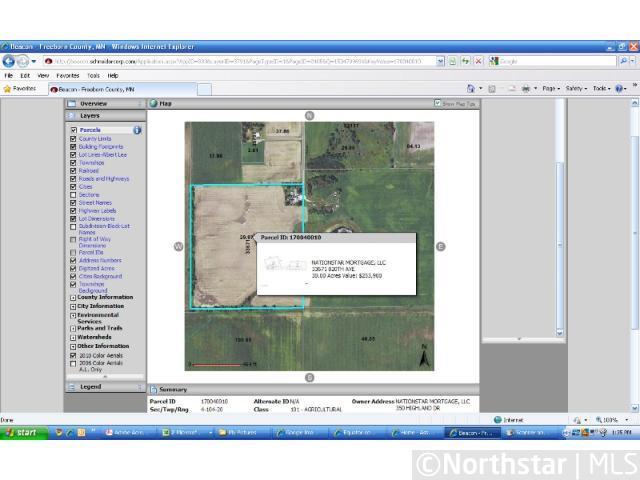This screenshot has height=480, width=640.
Task: Click the Windows Start button
Action: (x=22, y=432)
